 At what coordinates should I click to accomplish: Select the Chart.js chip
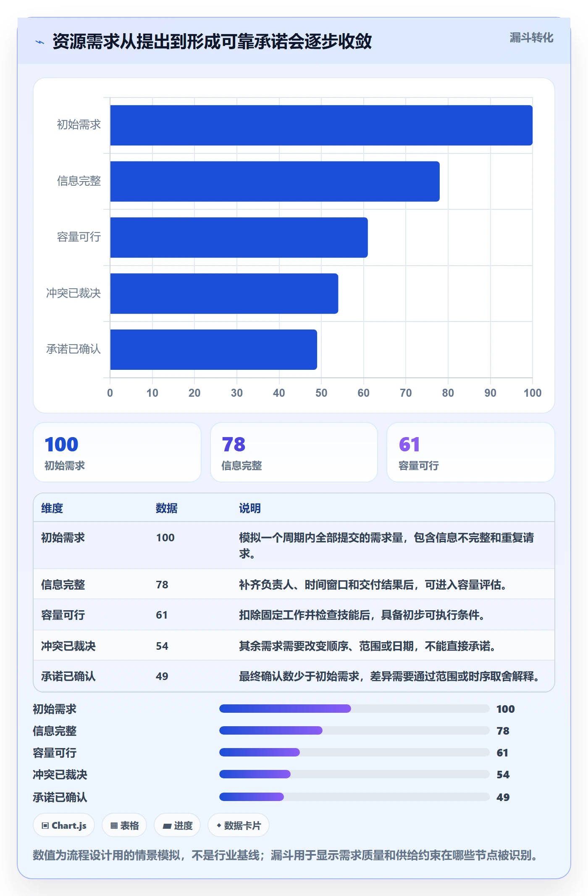point(64,825)
